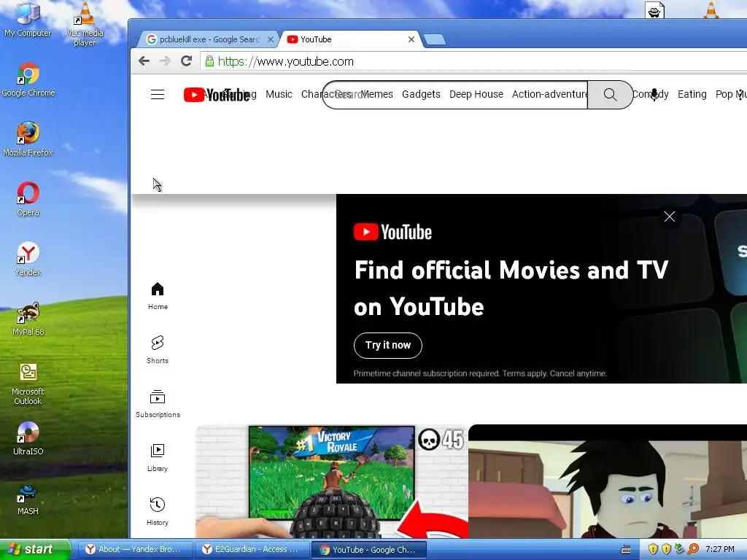The height and width of the screenshot is (560, 747).
Task: Filter by Memes chip
Action: click(377, 94)
